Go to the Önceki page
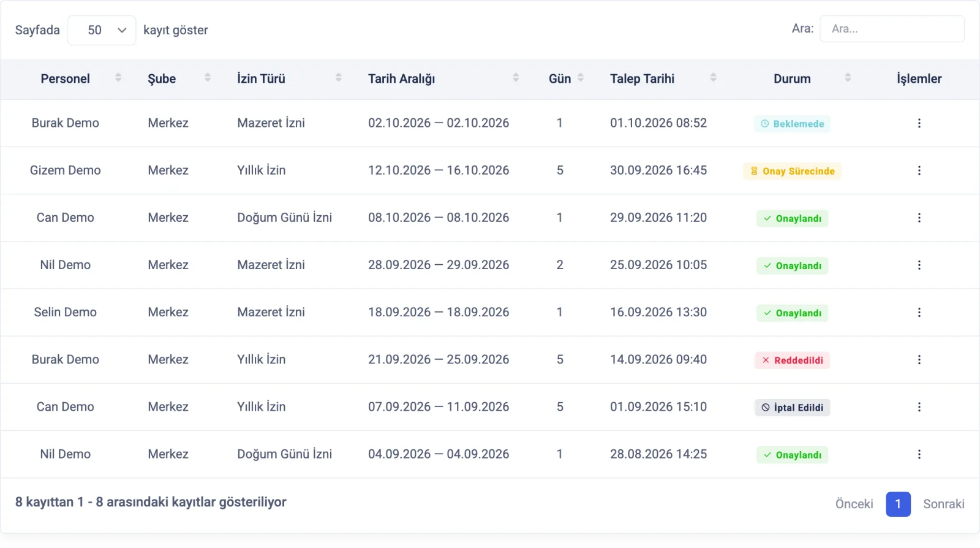980x548 pixels. point(854,504)
